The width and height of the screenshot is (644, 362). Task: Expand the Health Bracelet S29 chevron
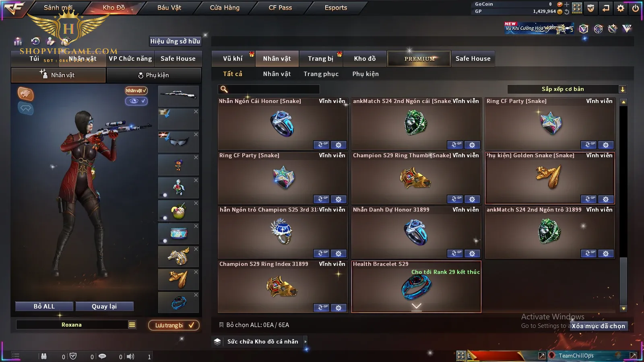coord(417,306)
